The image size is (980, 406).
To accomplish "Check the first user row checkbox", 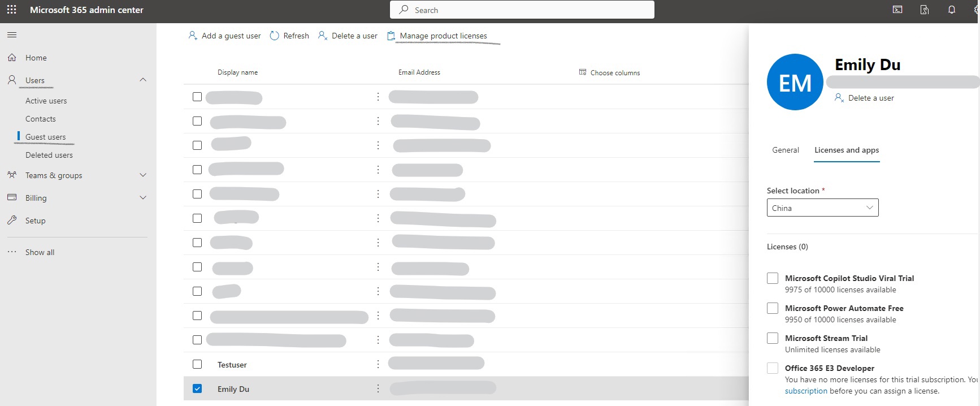I will pyautogui.click(x=197, y=97).
